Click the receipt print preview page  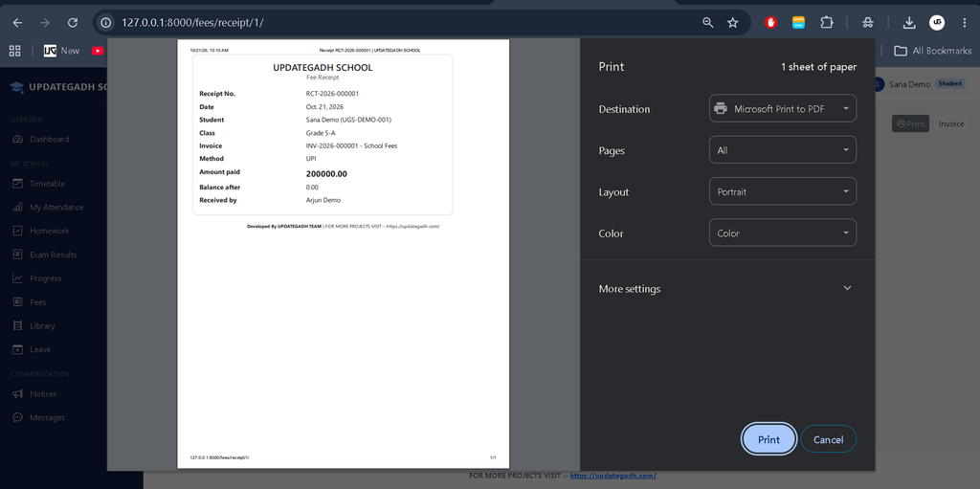coord(344,254)
